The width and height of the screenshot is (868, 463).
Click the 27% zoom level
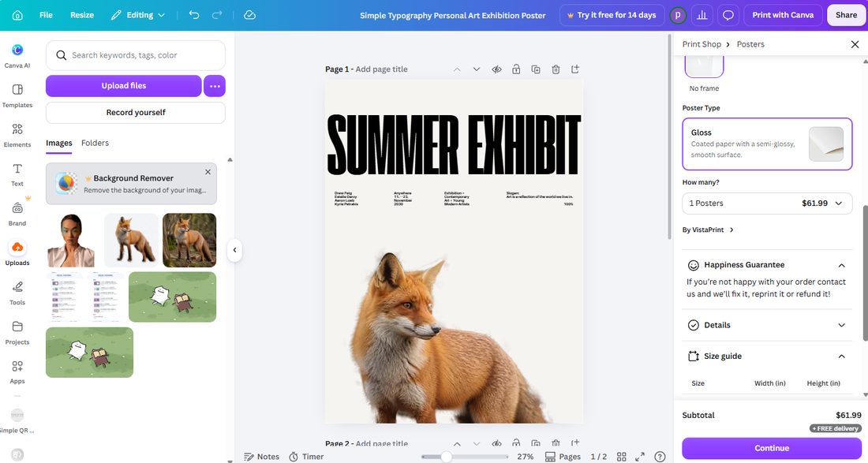[526, 457]
